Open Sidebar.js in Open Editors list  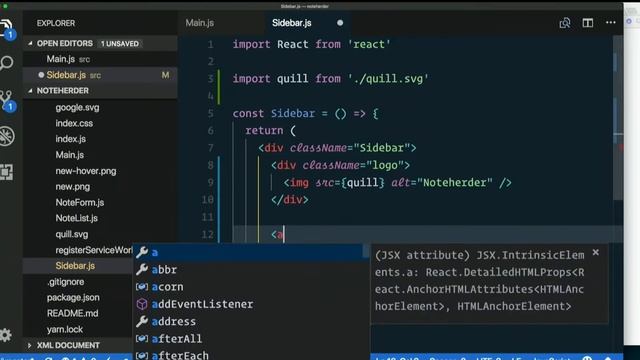click(x=100, y=75)
